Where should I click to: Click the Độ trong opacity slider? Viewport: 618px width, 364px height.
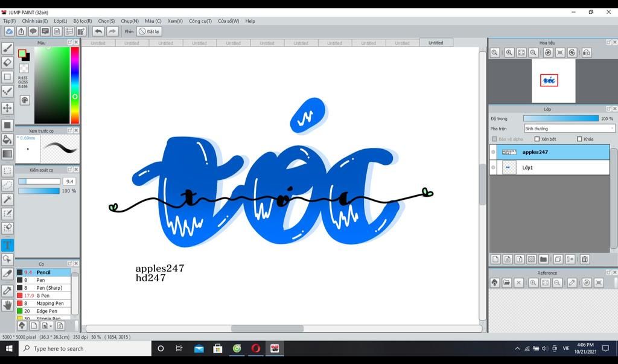[561, 118]
